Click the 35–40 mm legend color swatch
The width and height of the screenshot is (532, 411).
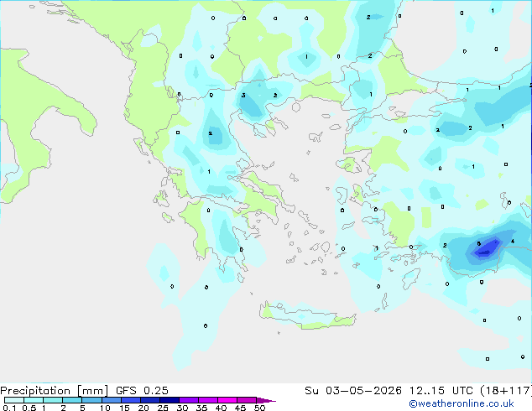(207, 400)
